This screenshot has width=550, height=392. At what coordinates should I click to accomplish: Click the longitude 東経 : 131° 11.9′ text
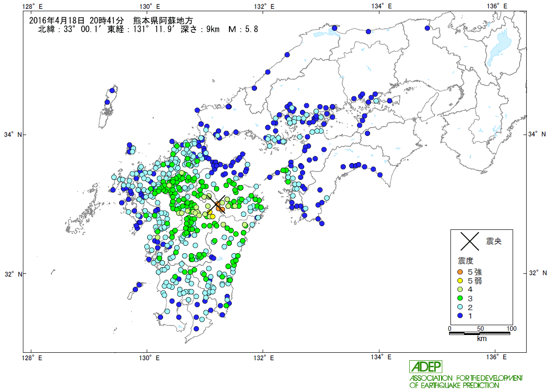pos(141,29)
